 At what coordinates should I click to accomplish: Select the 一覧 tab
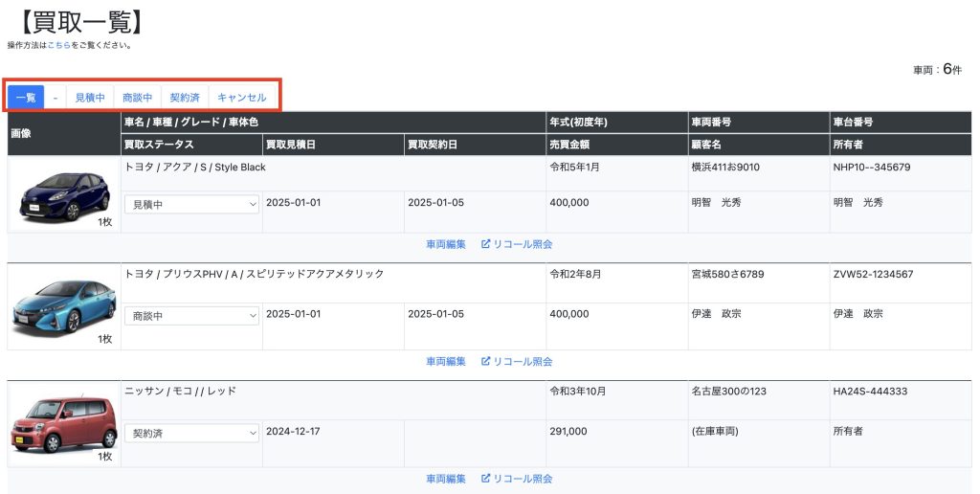click(x=26, y=98)
